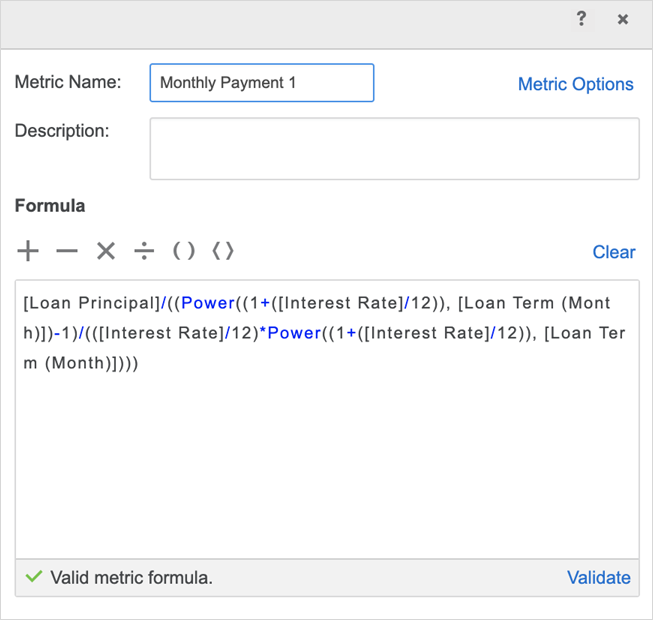
Task: Insert the multiplication operator into formula
Action: pyautogui.click(x=106, y=251)
